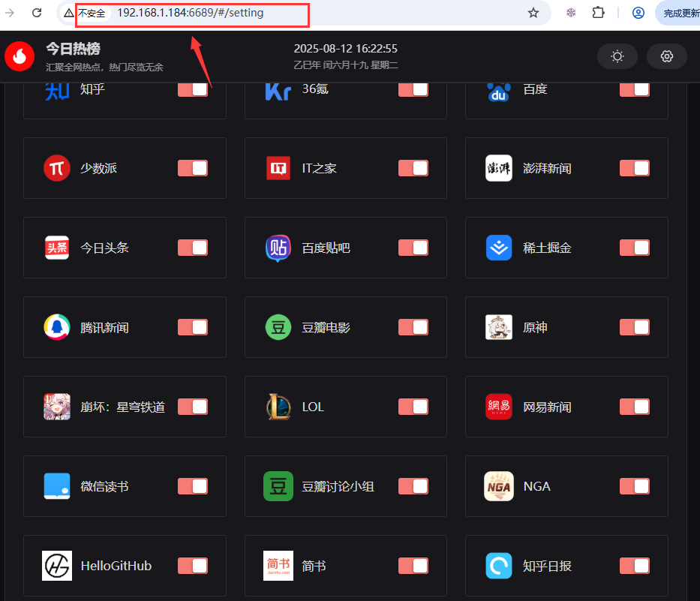
Task: Click the 知乎日报 blue logo icon
Action: 499,565
